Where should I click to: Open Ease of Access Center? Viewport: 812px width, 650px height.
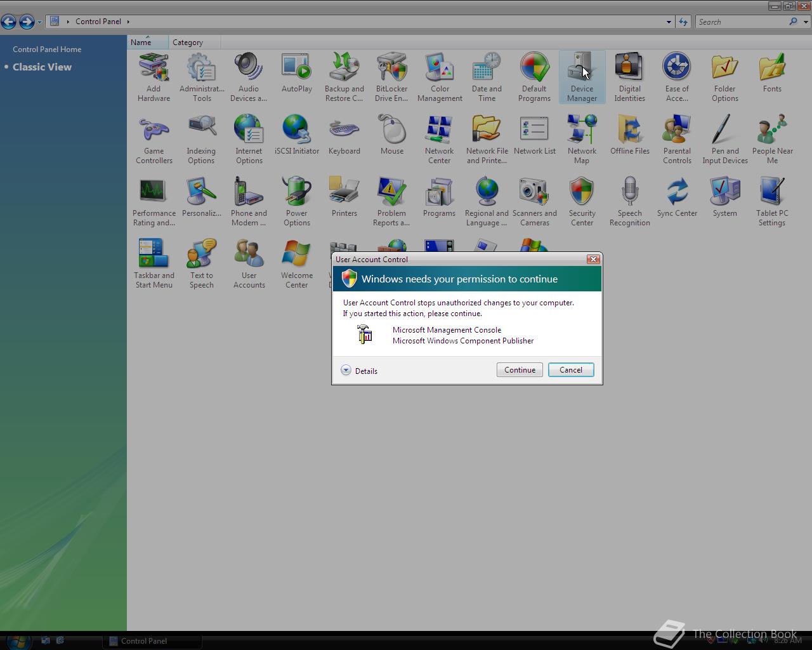pyautogui.click(x=677, y=77)
